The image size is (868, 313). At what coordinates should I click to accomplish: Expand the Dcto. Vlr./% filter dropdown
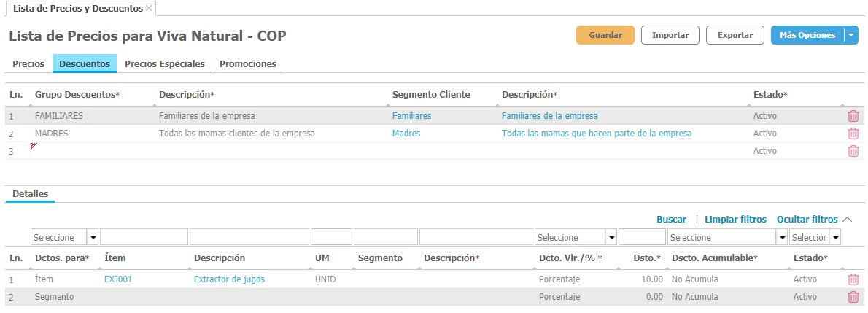point(611,237)
